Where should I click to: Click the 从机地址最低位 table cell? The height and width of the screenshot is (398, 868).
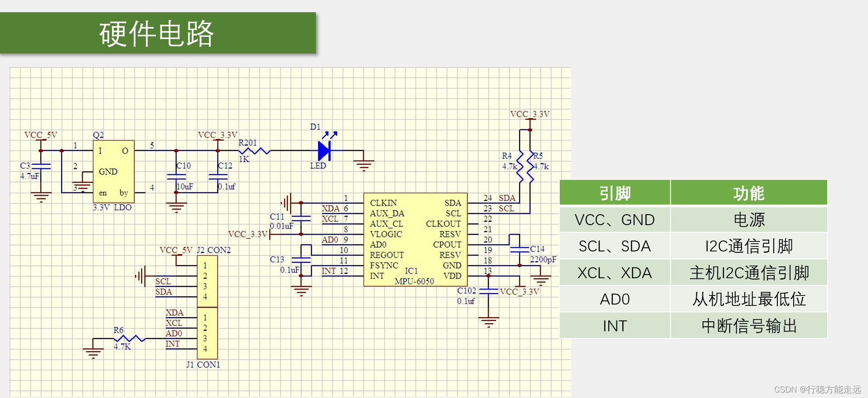[x=749, y=299]
